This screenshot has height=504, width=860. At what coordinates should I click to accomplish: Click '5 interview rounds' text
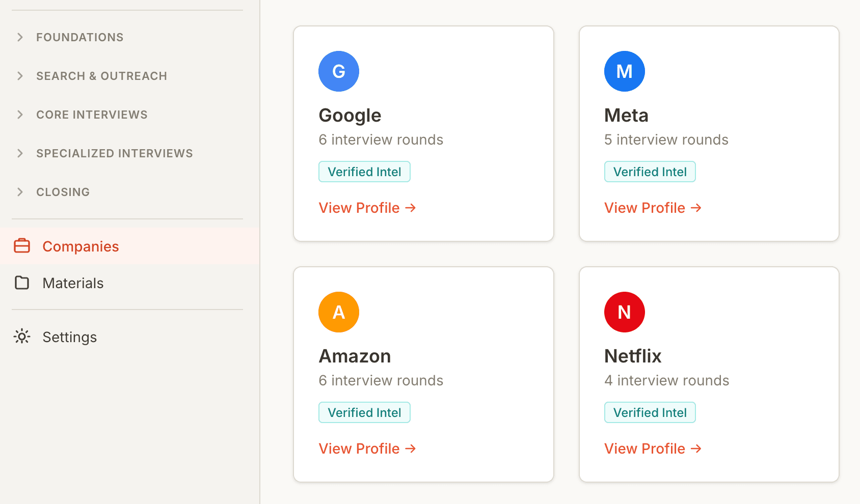(666, 139)
